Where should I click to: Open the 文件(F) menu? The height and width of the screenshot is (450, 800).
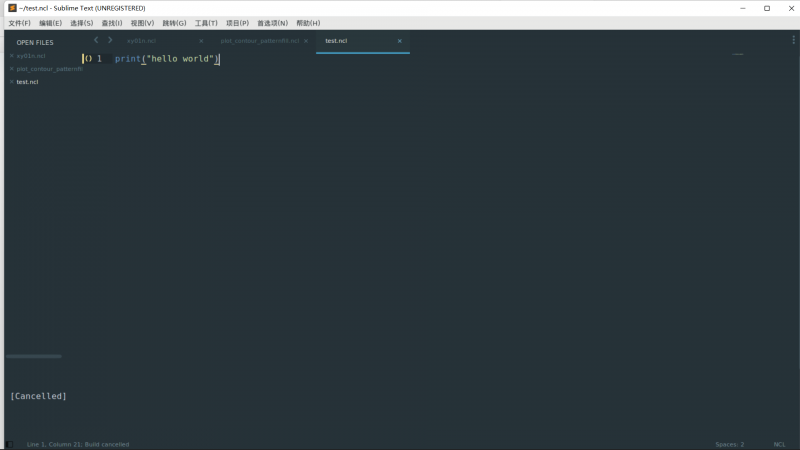click(x=19, y=22)
